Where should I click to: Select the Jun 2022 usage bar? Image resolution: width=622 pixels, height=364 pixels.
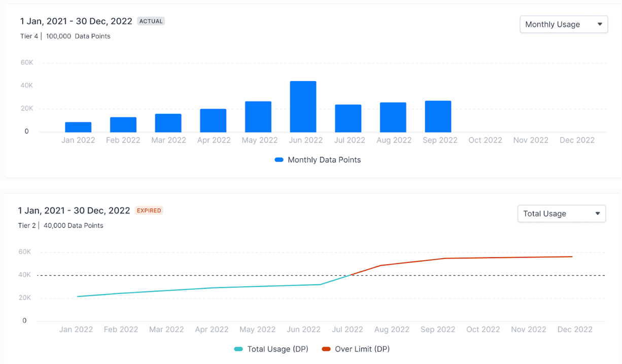303,106
